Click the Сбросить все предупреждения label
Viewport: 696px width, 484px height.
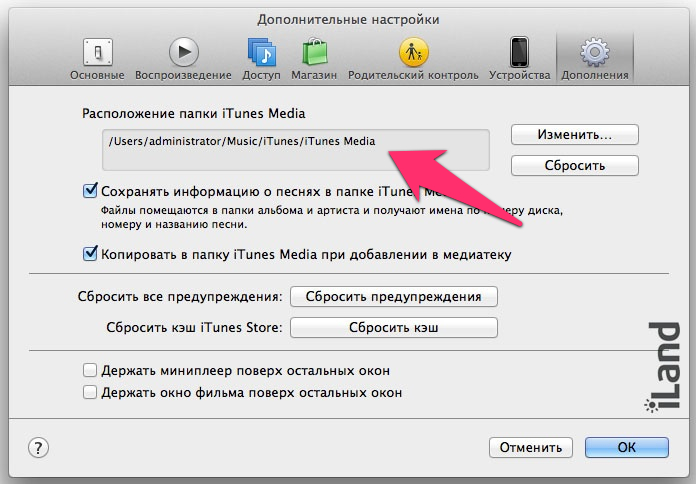click(x=180, y=297)
